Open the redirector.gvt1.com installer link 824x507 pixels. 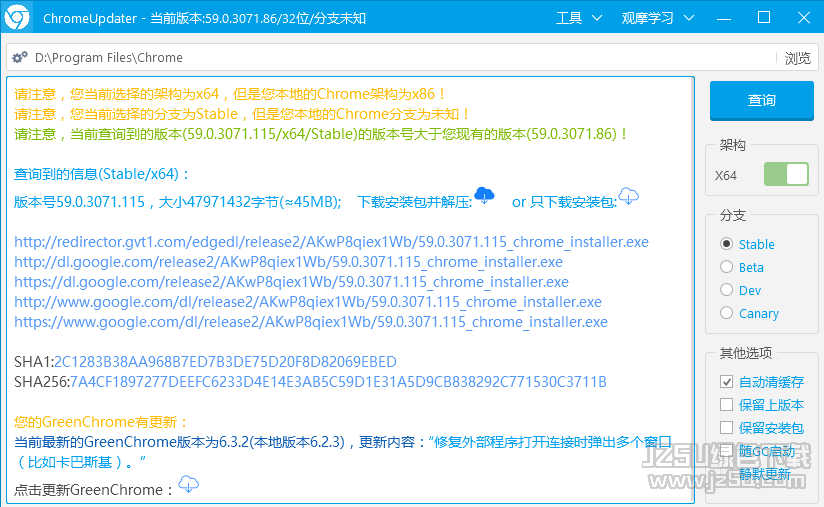331,242
